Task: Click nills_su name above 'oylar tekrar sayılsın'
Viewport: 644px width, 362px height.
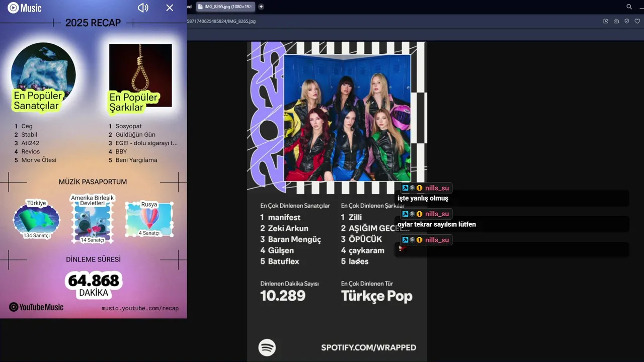Action: pyautogui.click(x=437, y=214)
